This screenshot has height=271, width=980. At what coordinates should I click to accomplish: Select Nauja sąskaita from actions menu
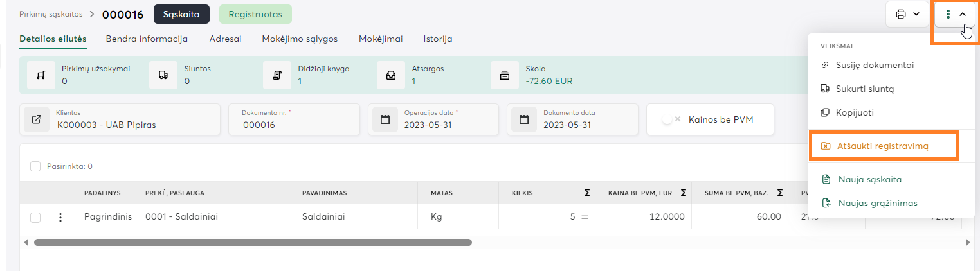[x=869, y=180]
